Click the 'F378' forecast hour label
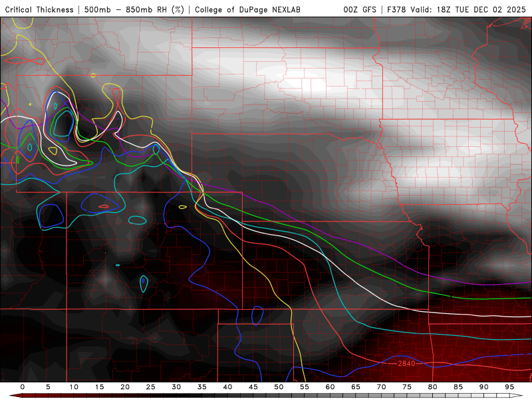The height and width of the screenshot is (399, 532). 396,10
